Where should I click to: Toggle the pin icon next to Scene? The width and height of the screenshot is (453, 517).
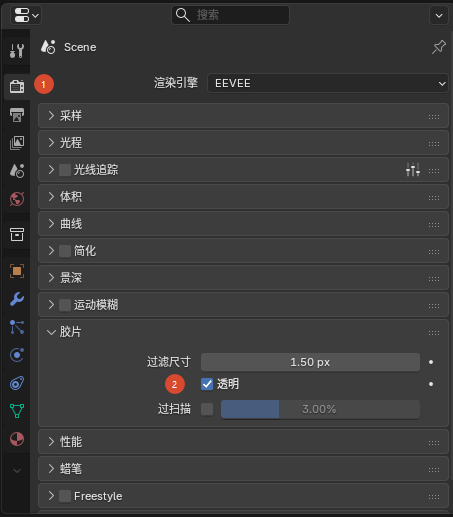439,47
